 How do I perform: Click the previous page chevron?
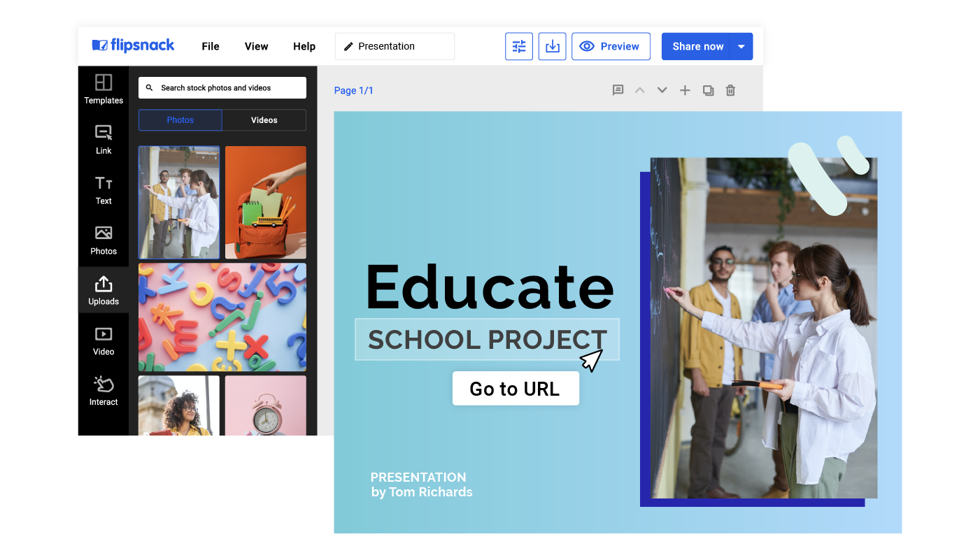(x=639, y=90)
